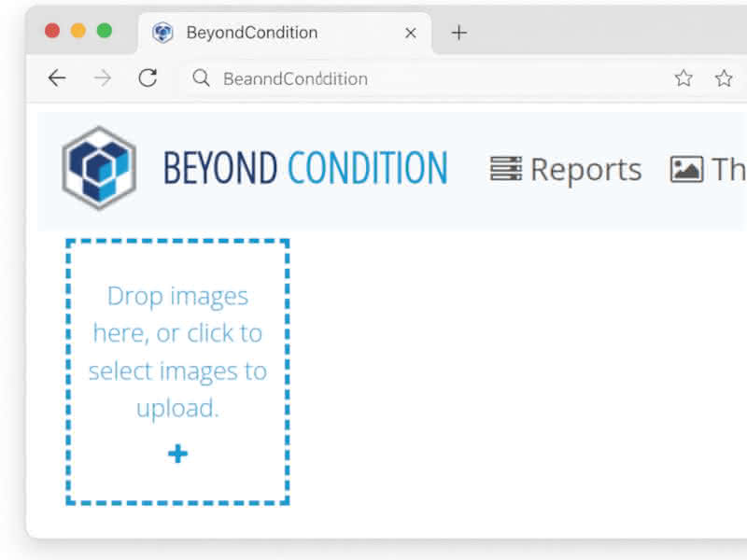Click the plus icon inside the upload dropzone

pos(177,455)
